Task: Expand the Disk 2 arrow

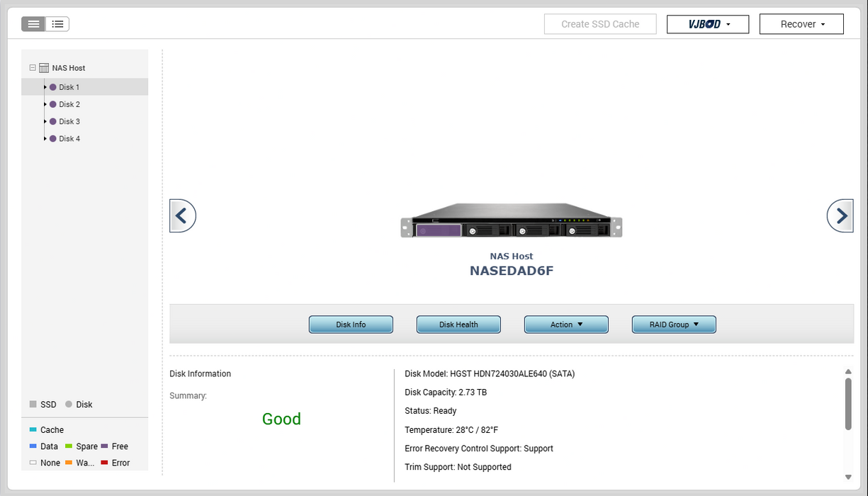Action: pyautogui.click(x=45, y=104)
